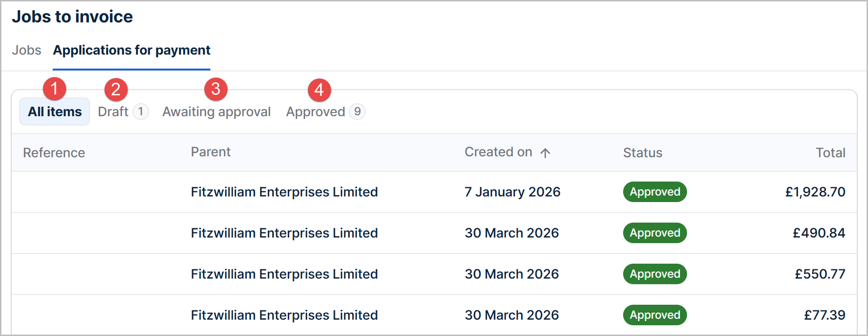Click the Approved badge on £490.84 row
Screen dimensions: 868x336
655,233
